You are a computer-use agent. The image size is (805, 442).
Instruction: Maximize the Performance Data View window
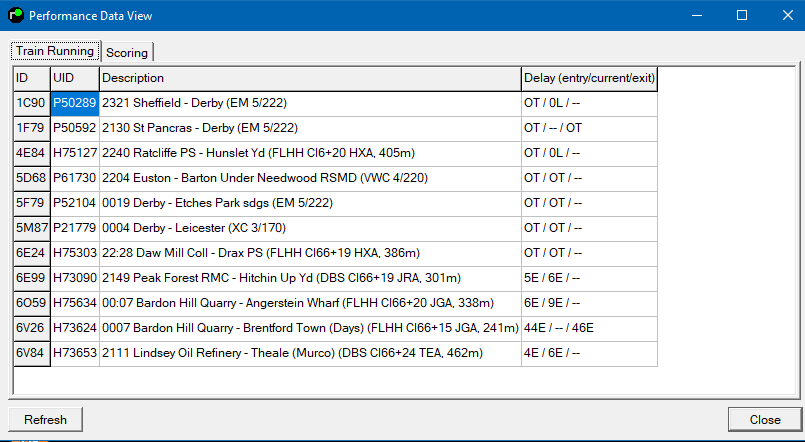(742, 16)
